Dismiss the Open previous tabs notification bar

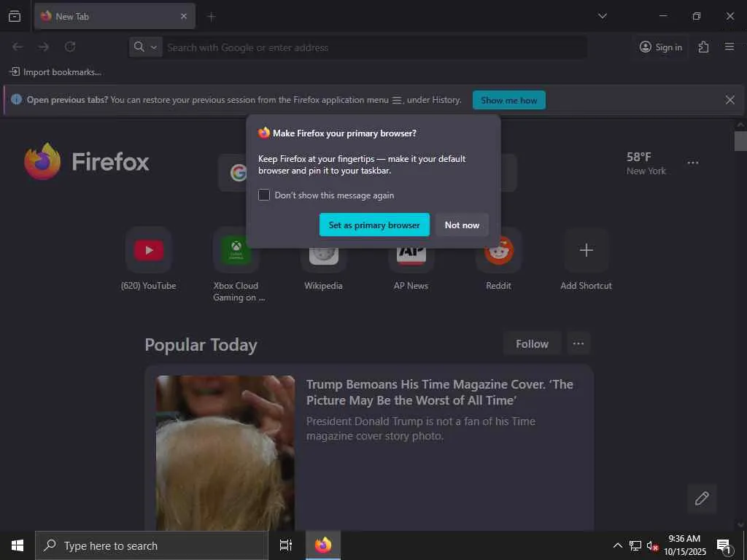click(729, 99)
